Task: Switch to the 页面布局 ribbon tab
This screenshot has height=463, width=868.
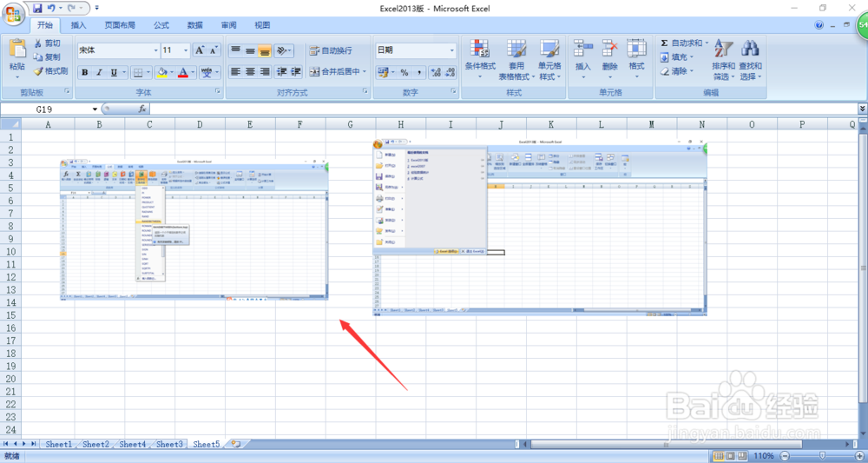Action: point(120,25)
